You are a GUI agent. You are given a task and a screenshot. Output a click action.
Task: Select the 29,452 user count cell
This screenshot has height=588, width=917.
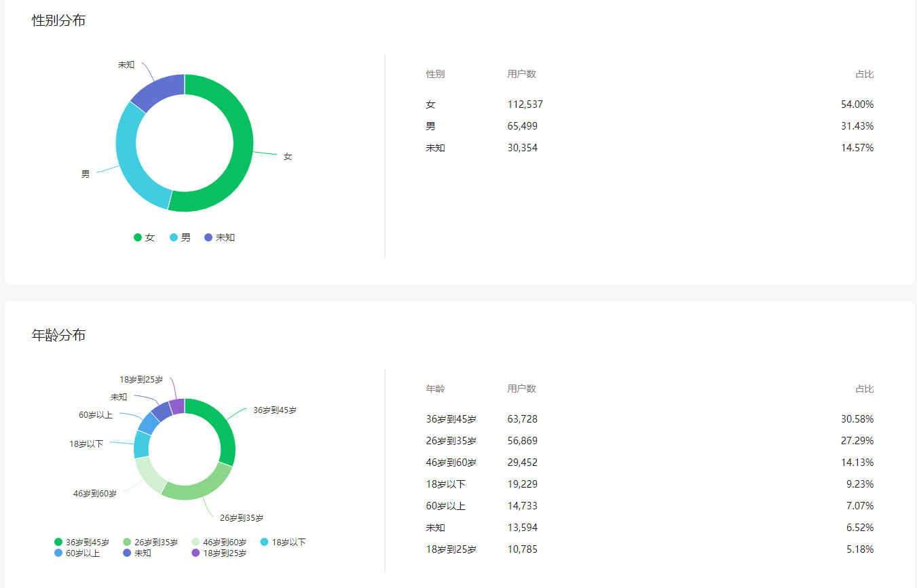pyautogui.click(x=523, y=463)
